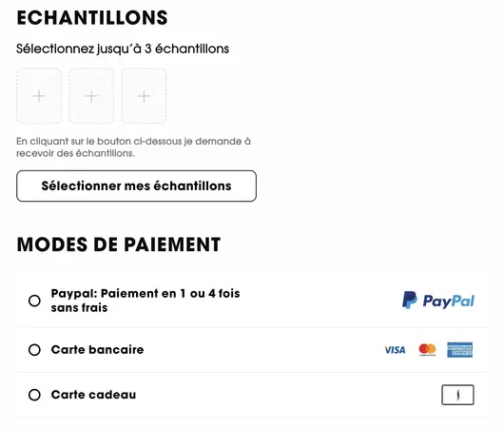Click the gift card icon beside Carte cadeau
Screen dimensions: 504x429
tap(457, 395)
